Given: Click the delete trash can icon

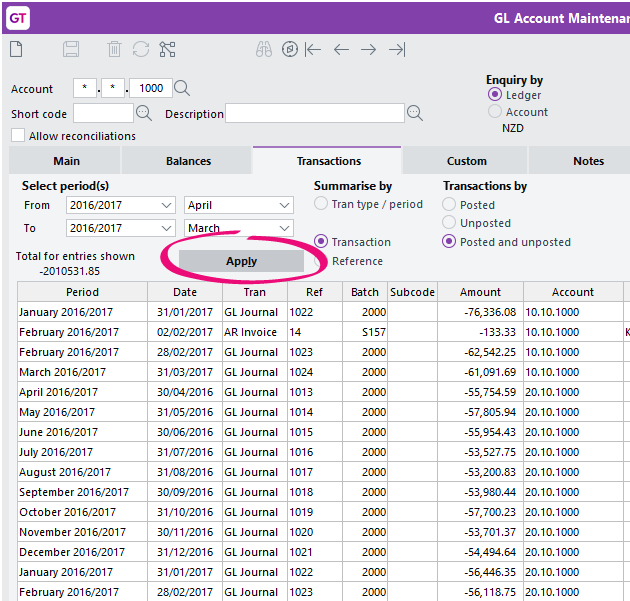Looking at the screenshot, I should pyautogui.click(x=114, y=49).
